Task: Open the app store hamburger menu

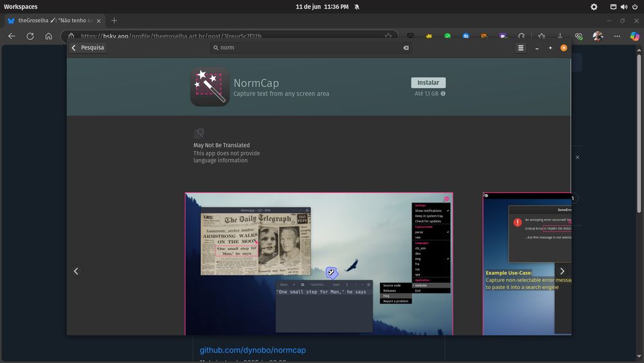Action: (x=520, y=48)
